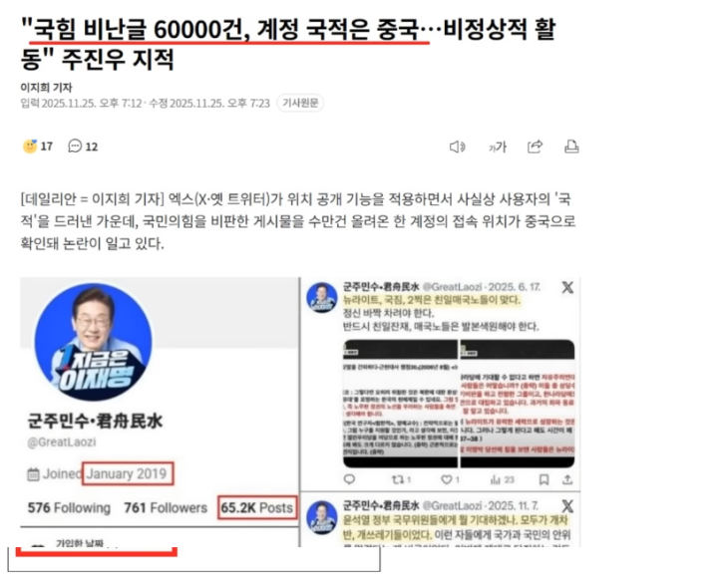The width and height of the screenshot is (728, 586).
Task: Click the 761 Followers text
Action: coord(164,507)
